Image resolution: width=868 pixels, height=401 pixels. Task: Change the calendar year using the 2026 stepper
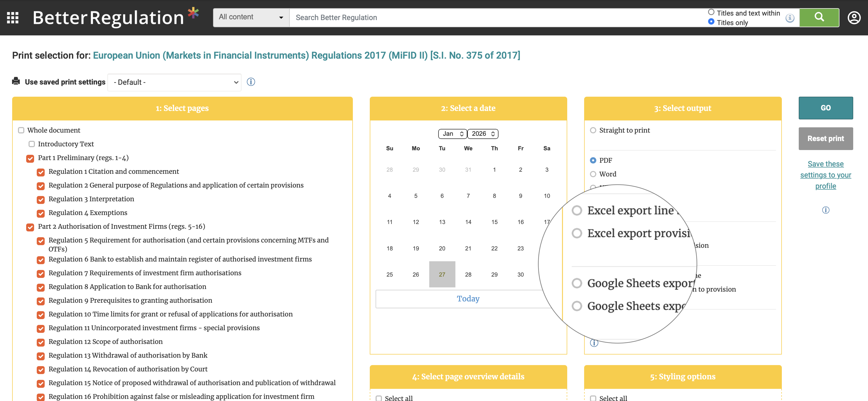[x=493, y=134]
